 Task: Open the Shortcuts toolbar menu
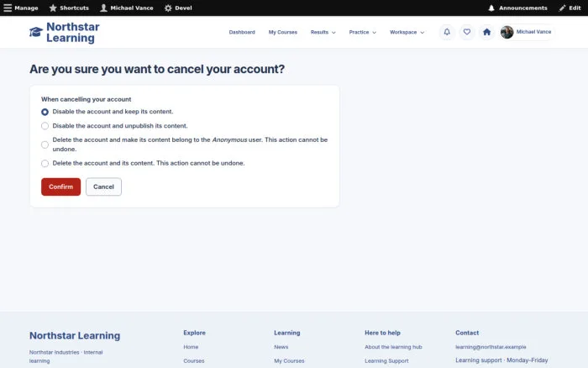point(69,8)
